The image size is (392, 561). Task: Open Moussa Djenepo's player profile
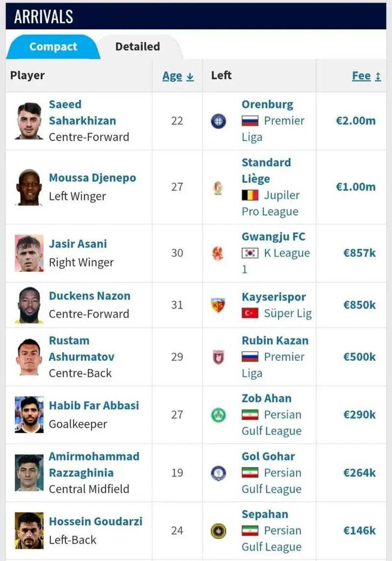(92, 178)
